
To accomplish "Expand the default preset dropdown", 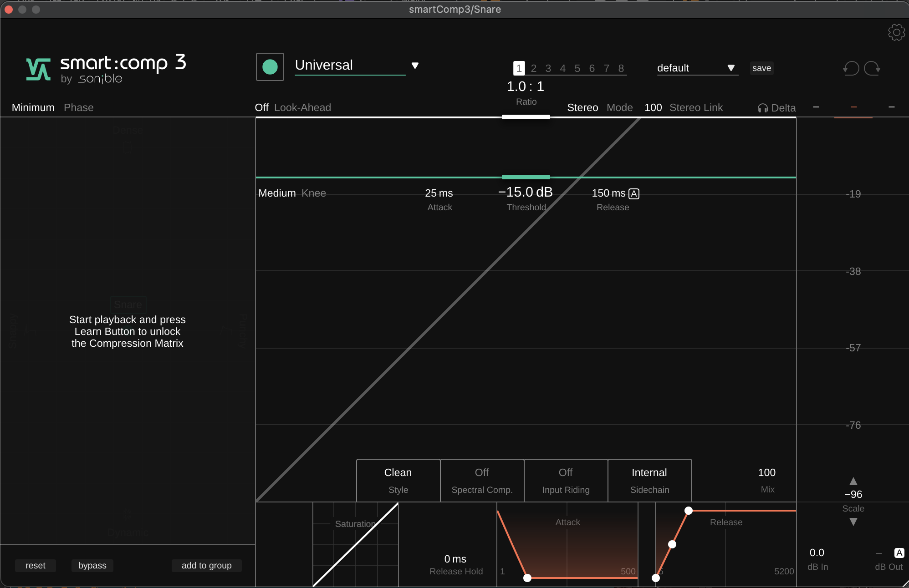I will pos(730,68).
